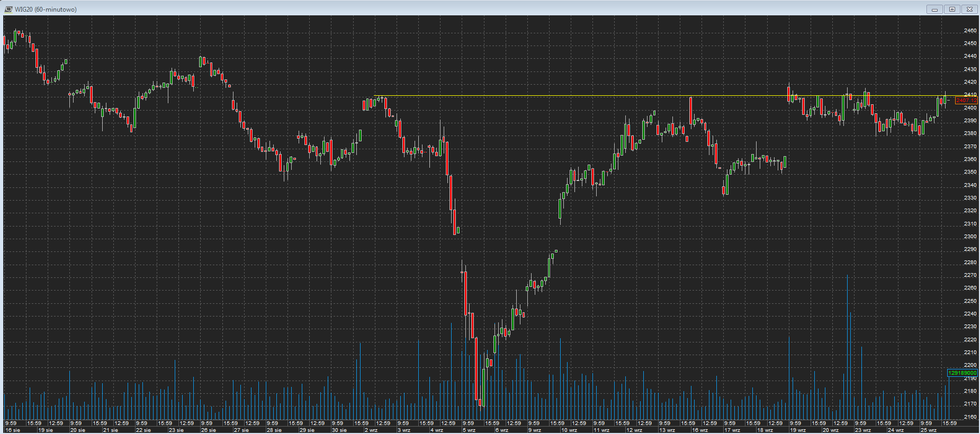Viewport: 980px width, 434px height.
Task: Click the '19 sie' date label
Action: pyautogui.click(x=46, y=430)
